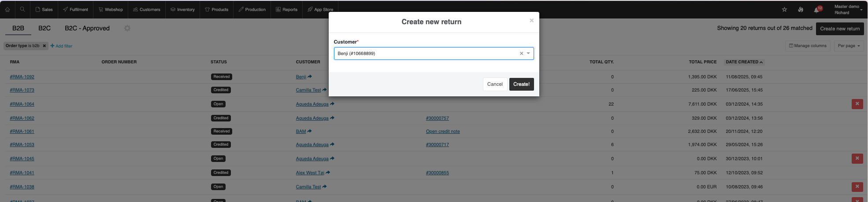The height and width of the screenshot is (202, 868).
Task: Click the home icon in top navigation
Action: [x=7, y=9]
